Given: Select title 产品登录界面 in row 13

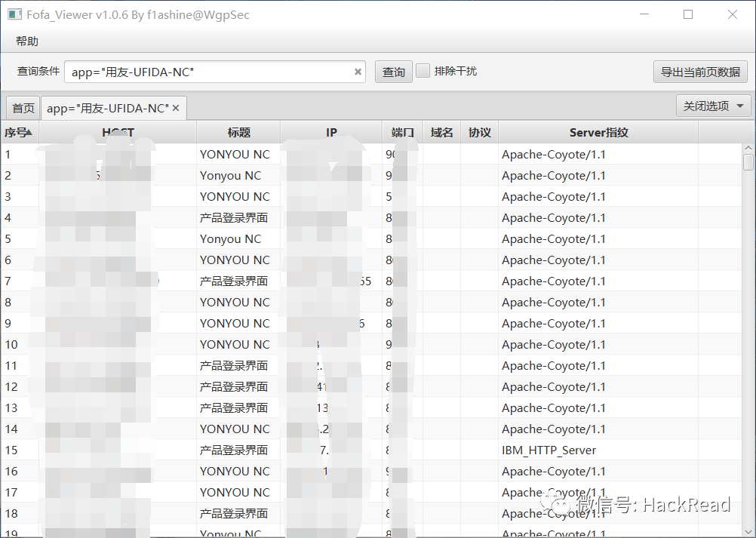Looking at the screenshot, I should [x=234, y=407].
